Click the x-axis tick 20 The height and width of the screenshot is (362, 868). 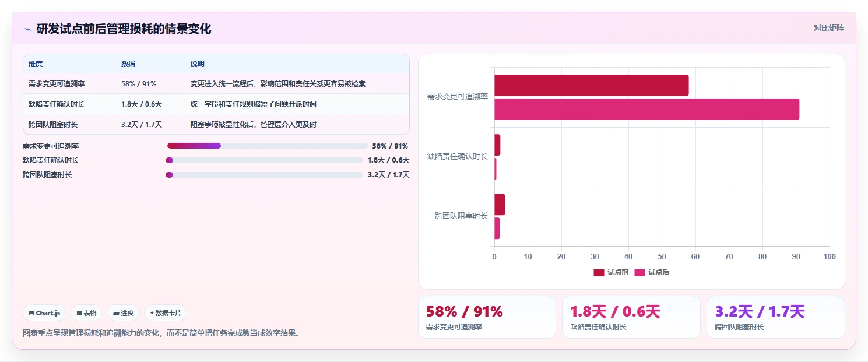coord(561,256)
